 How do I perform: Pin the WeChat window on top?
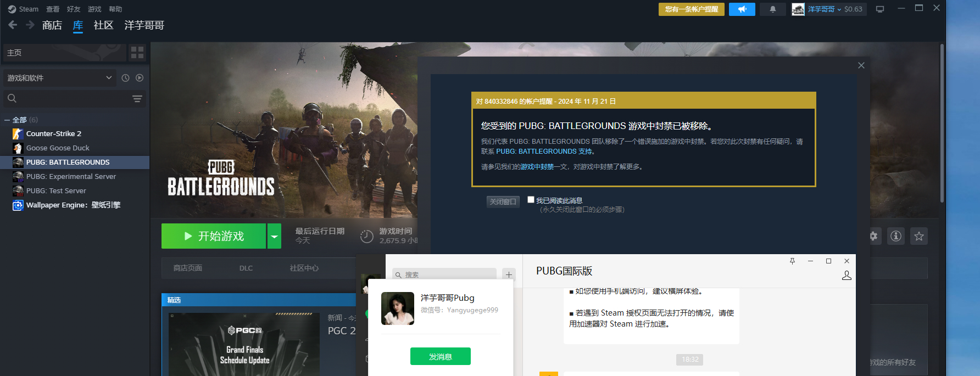tap(792, 261)
